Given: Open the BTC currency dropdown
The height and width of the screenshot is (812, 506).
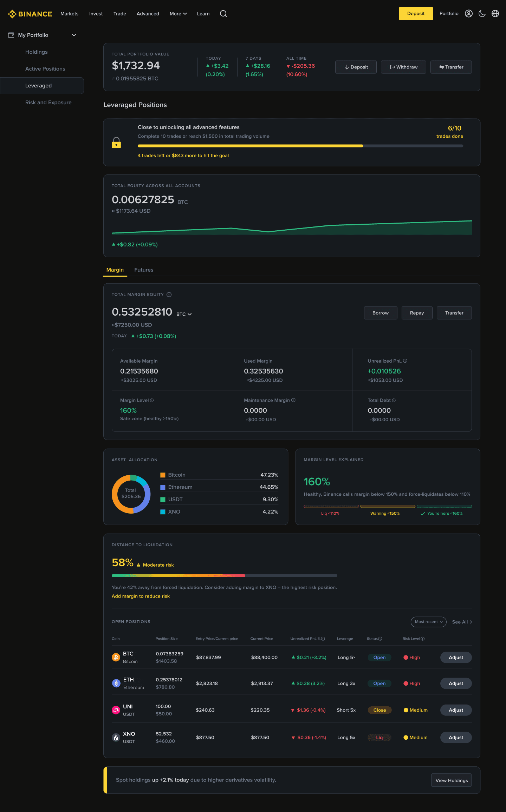Looking at the screenshot, I should (x=184, y=314).
